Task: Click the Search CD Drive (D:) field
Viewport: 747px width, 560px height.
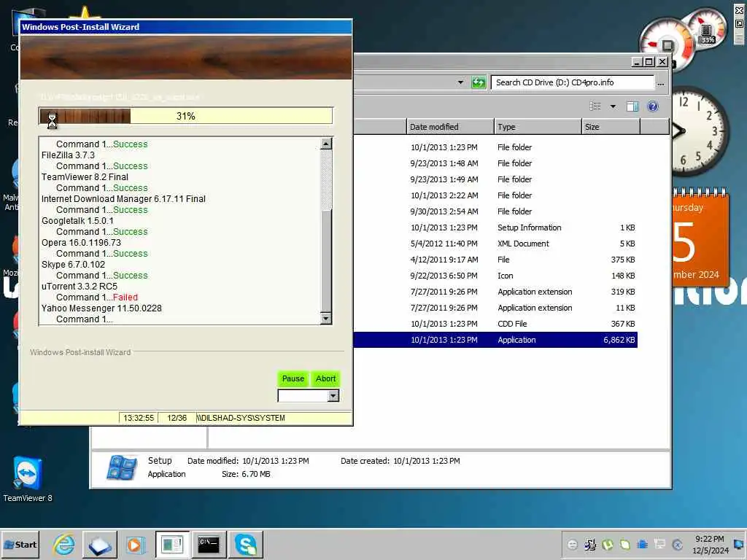Action: 572,82
